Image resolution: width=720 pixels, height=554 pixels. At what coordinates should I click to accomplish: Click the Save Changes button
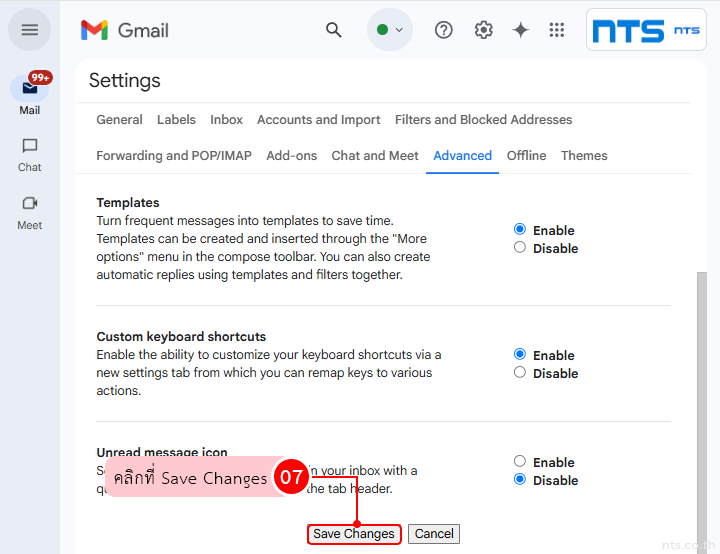point(354,534)
